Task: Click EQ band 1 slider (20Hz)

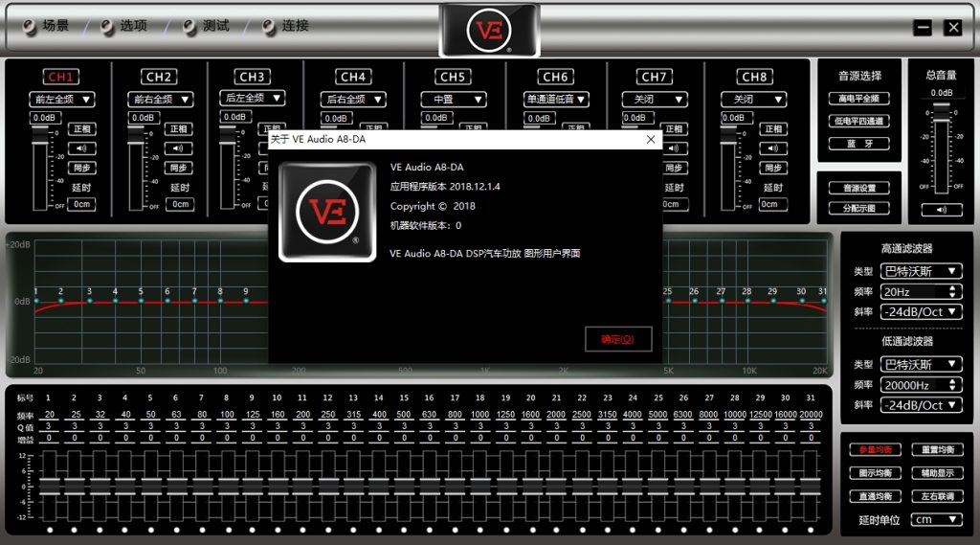Action: tap(50, 486)
